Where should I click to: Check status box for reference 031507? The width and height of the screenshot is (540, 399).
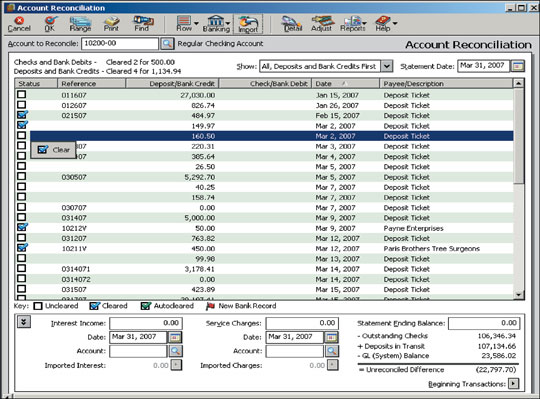22,289
